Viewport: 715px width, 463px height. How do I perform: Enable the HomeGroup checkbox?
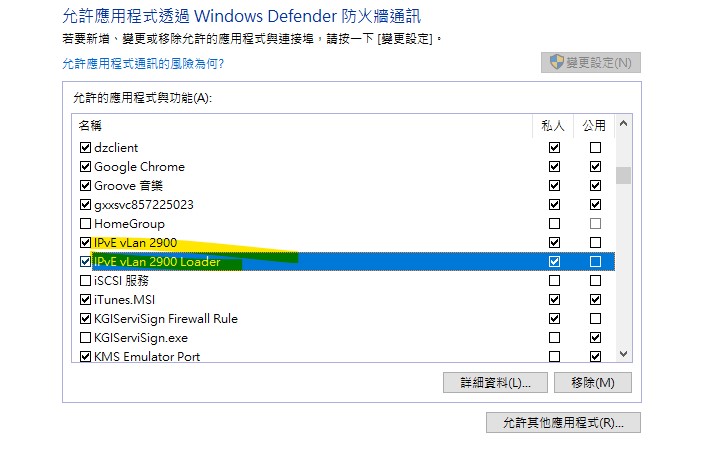coord(85,224)
